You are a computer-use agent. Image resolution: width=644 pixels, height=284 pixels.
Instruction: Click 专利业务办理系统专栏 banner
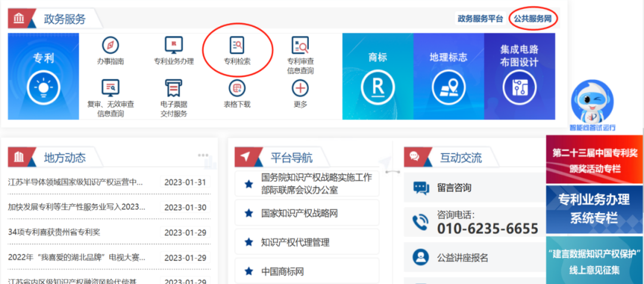[594, 209]
